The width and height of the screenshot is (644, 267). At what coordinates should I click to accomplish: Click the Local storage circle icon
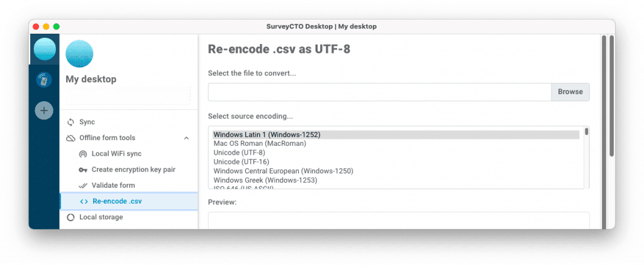70,217
